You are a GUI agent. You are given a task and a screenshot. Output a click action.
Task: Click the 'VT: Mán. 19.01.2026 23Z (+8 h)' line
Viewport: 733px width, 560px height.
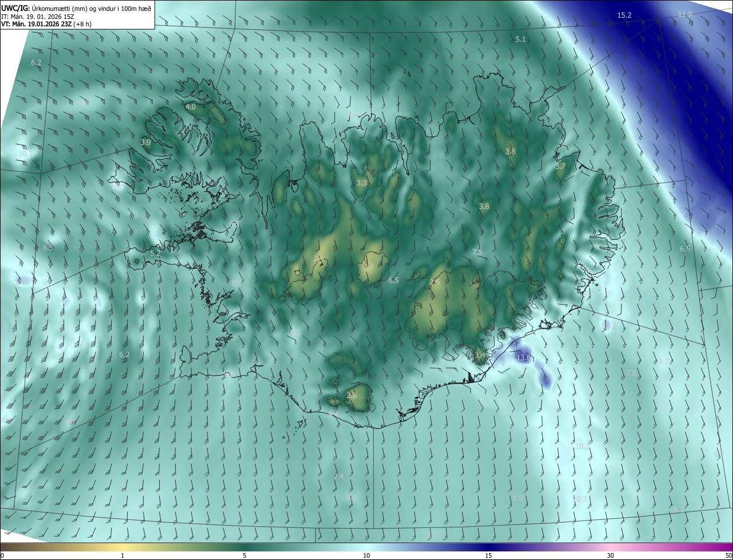(46, 24)
